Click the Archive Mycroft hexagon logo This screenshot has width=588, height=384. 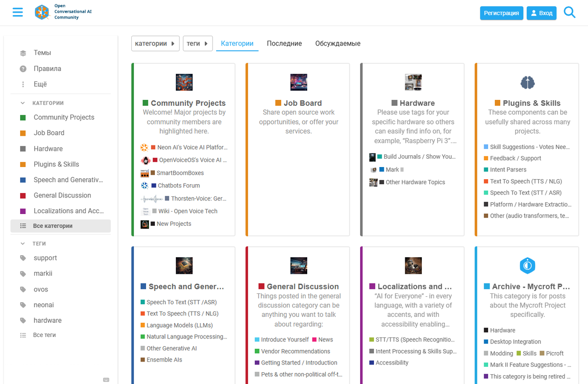(527, 265)
